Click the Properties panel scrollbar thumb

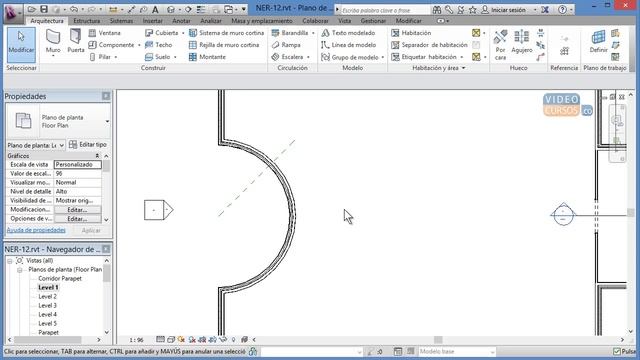(106, 166)
